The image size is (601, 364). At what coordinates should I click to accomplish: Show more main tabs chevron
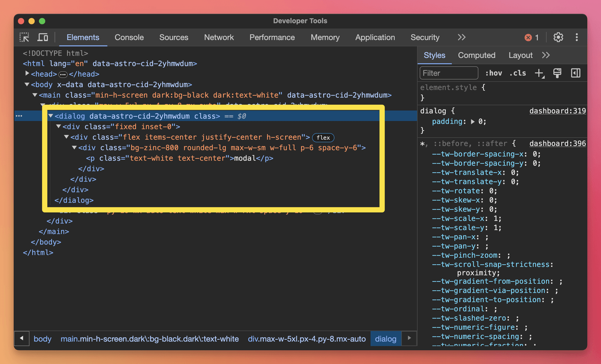(x=462, y=37)
